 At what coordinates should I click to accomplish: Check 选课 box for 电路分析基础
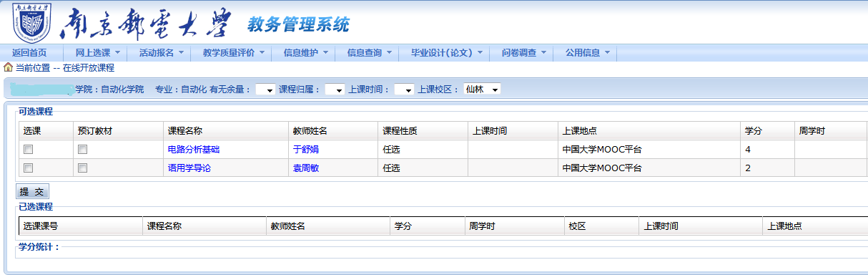pos(29,150)
